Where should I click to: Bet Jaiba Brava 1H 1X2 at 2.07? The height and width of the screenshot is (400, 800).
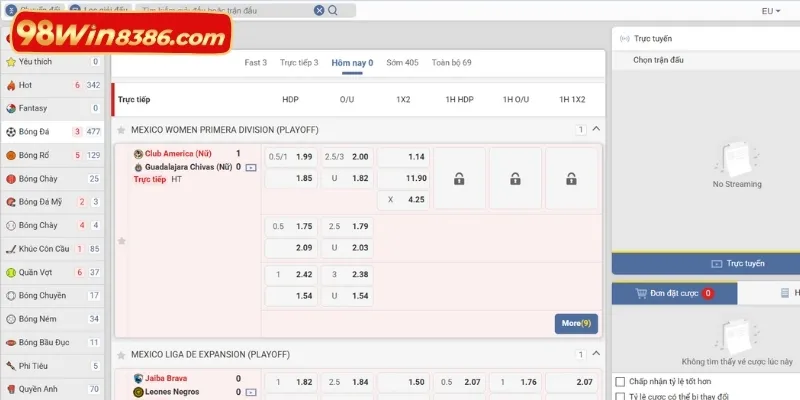571,382
